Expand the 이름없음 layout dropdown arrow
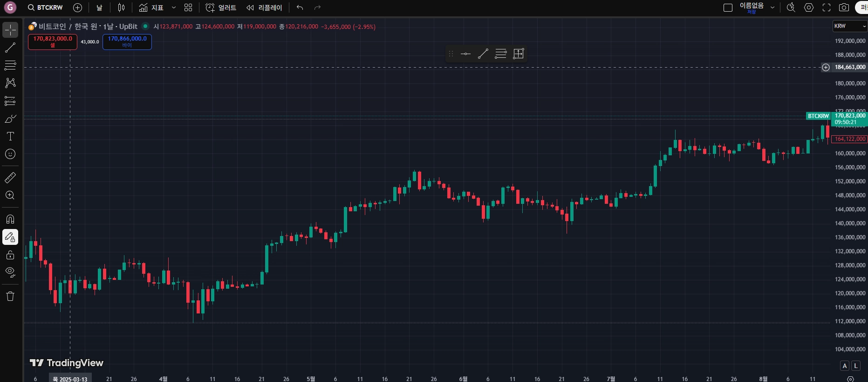Image resolution: width=868 pixels, height=382 pixels. 772,7
